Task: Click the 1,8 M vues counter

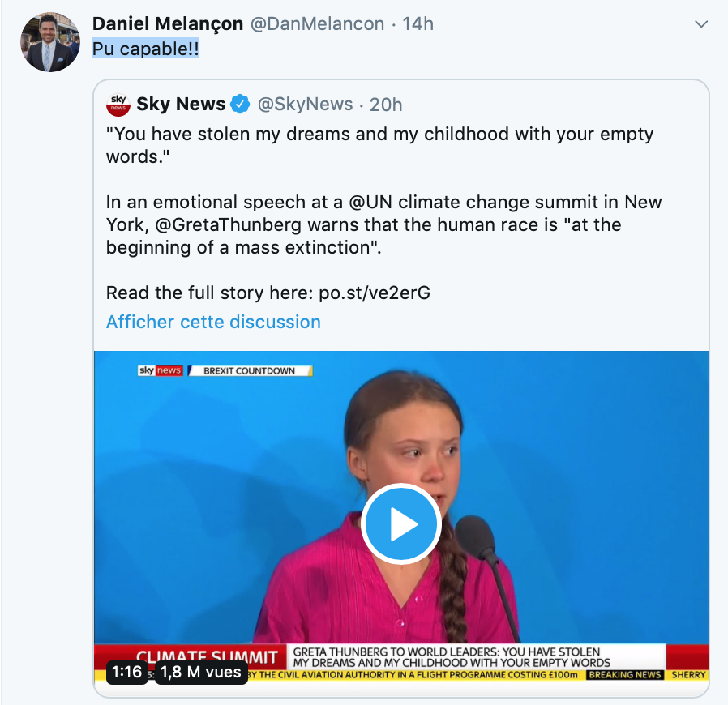Action: tap(200, 672)
